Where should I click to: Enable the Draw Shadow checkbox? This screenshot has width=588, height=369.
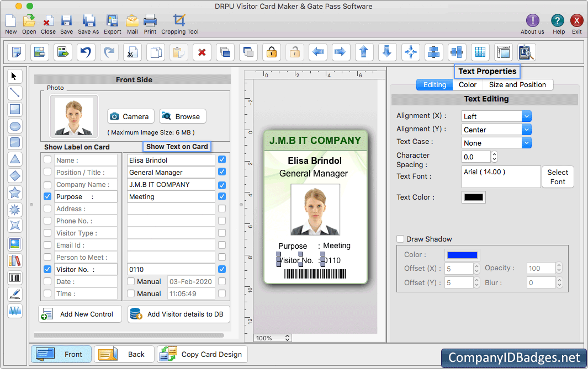point(400,239)
